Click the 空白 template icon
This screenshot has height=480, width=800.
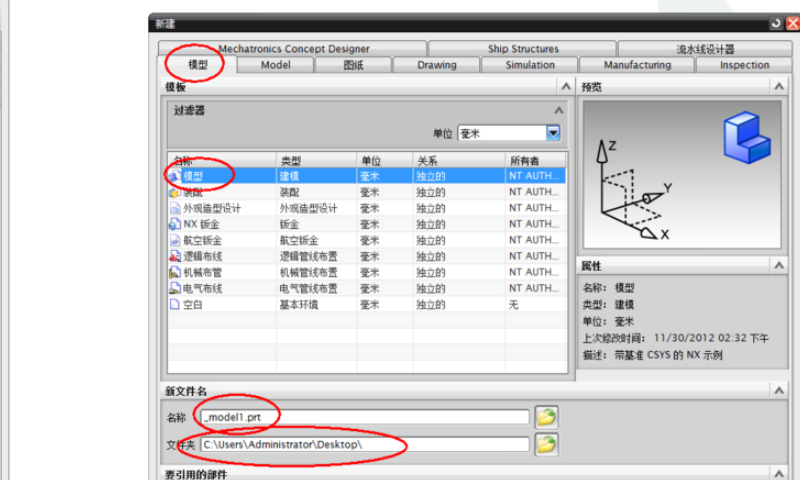tap(174, 305)
